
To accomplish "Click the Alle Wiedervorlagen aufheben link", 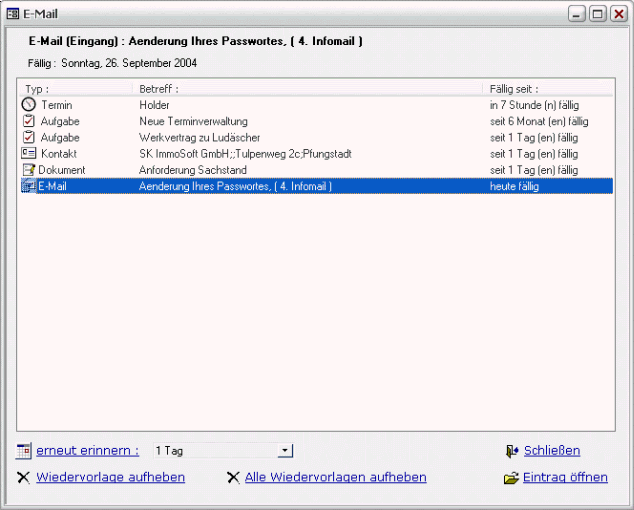I will pos(335,478).
